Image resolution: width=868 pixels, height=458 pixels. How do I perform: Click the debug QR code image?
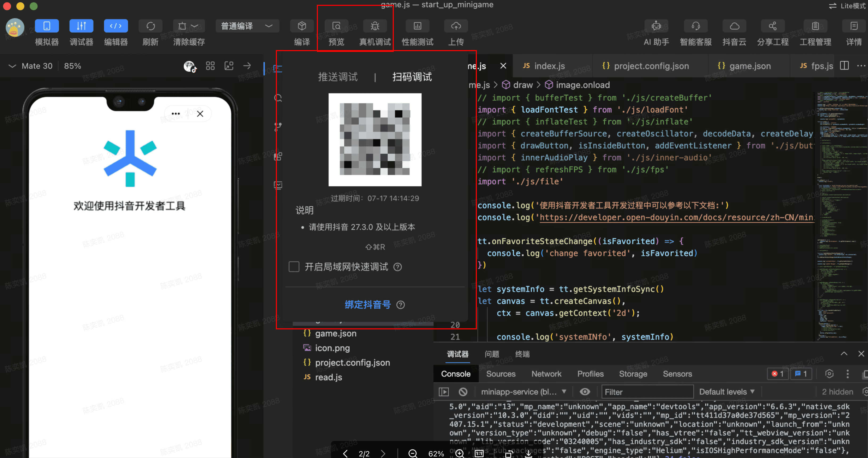pyautogui.click(x=375, y=140)
